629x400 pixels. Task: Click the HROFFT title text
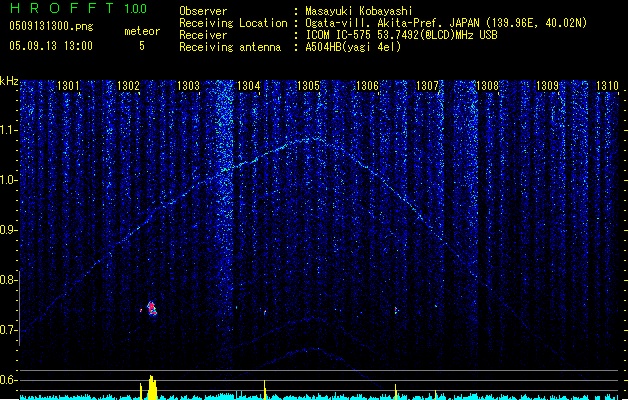pyautogui.click(x=62, y=8)
